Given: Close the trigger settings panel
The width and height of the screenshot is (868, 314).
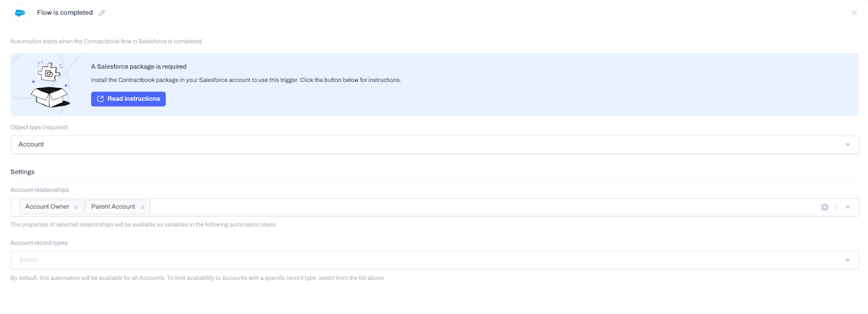Looking at the screenshot, I should pos(854,13).
